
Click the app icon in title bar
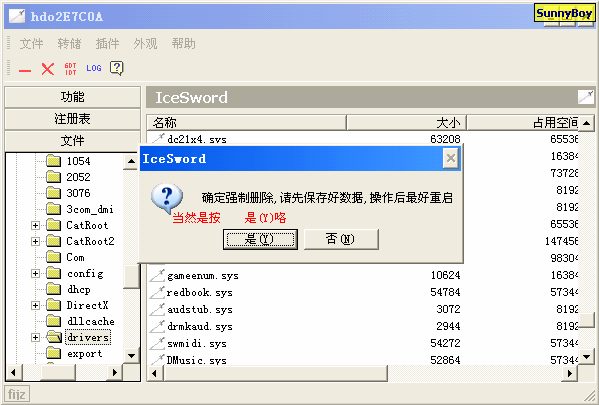[x=17, y=16]
